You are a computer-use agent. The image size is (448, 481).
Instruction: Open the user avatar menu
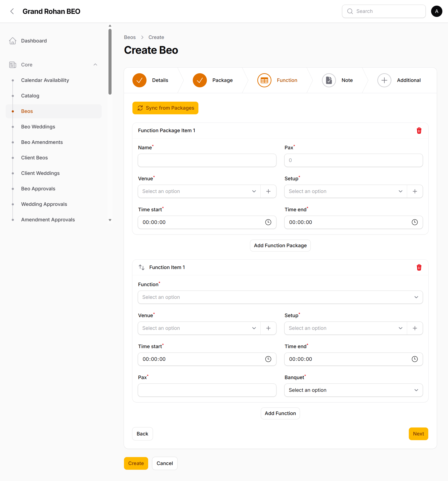click(x=436, y=11)
